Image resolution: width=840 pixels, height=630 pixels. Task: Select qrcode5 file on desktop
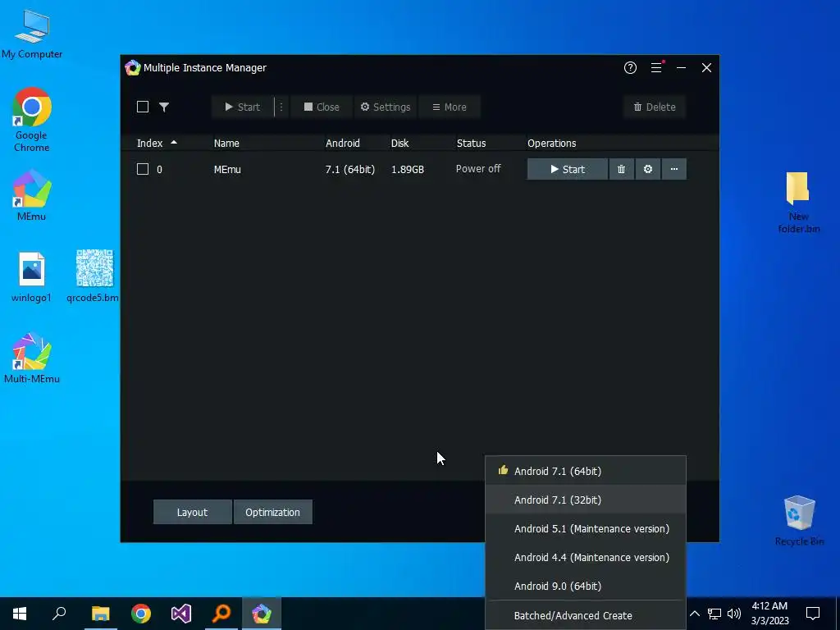[94, 276]
